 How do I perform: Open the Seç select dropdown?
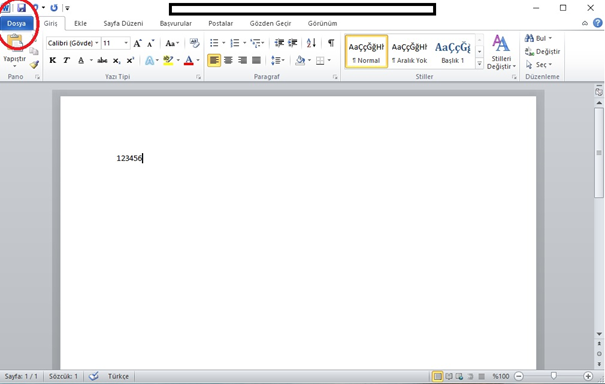[x=539, y=64]
